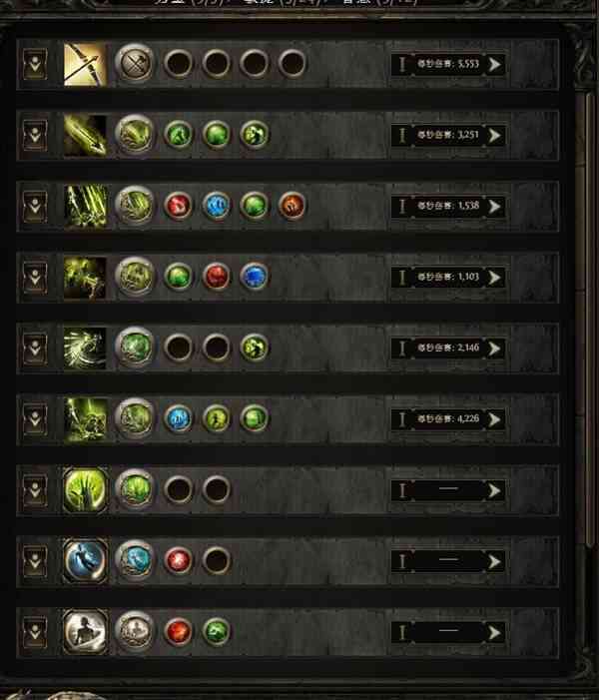Select the green hand skill icon
The width and height of the screenshot is (599, 700).
coord(85,490)
